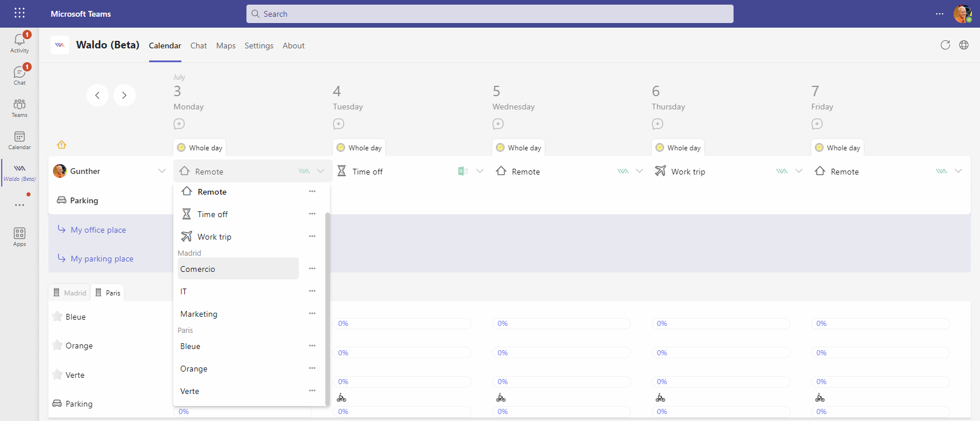Open Teams icon in left sidebar

coord(20,108)
